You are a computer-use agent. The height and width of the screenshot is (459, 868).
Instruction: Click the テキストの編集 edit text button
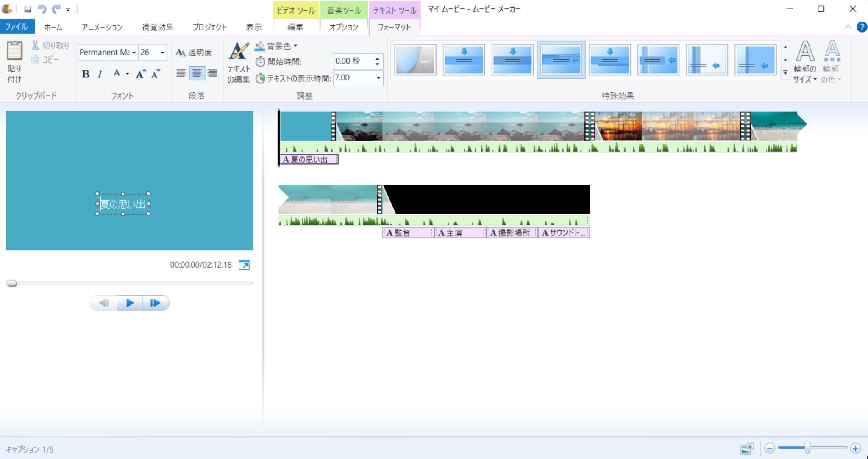pyautogui.click(x=239, y=63)
